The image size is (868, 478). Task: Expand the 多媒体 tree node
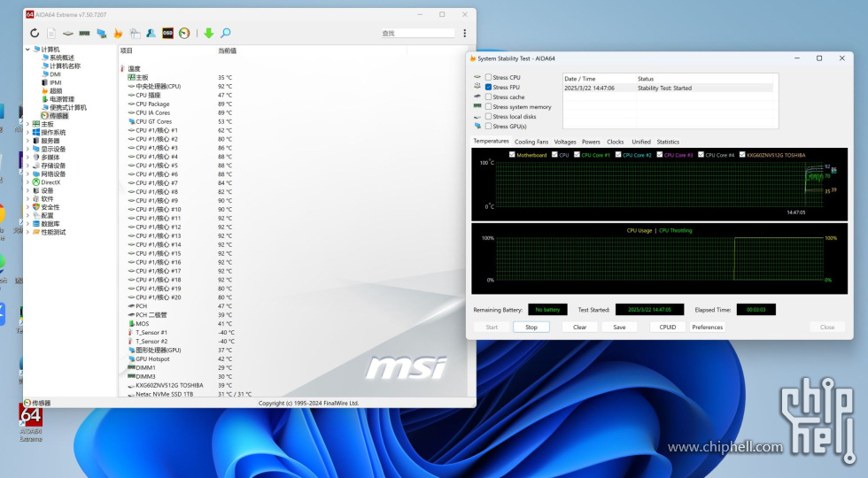[x=27, y=158]
